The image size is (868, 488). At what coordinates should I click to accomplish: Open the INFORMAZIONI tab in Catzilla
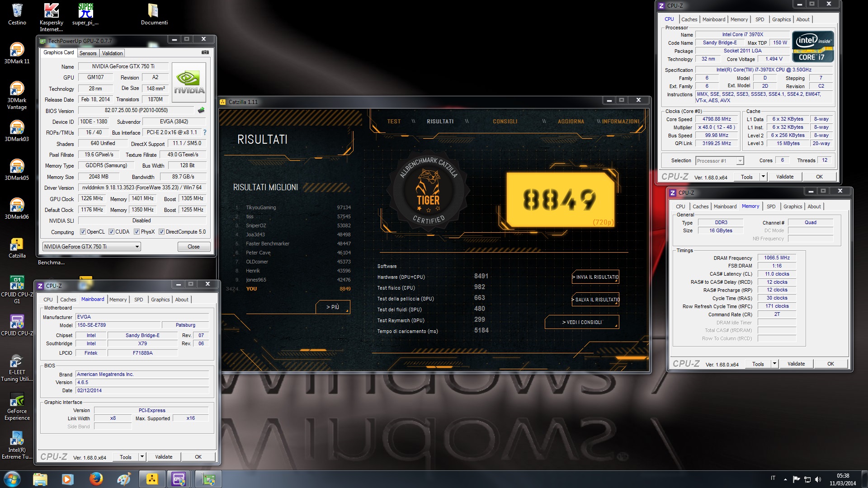pyautogui.click(x=620, y=121)
